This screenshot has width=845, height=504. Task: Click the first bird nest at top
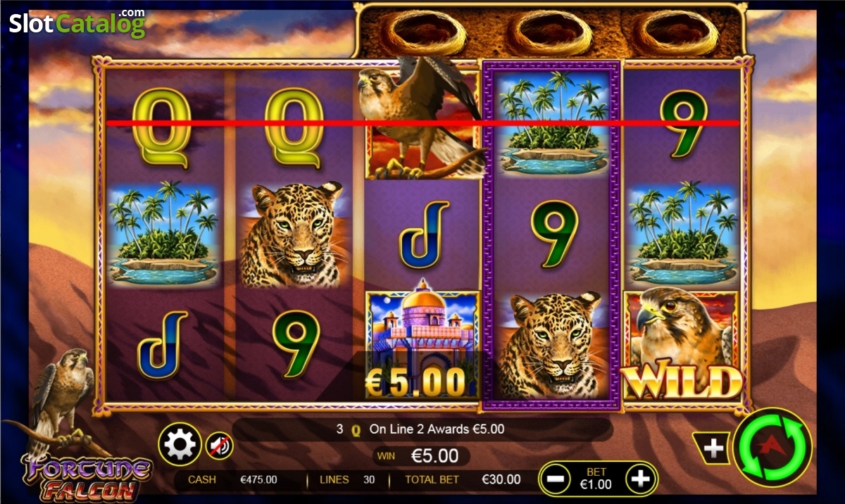click(x=423, y=31)
